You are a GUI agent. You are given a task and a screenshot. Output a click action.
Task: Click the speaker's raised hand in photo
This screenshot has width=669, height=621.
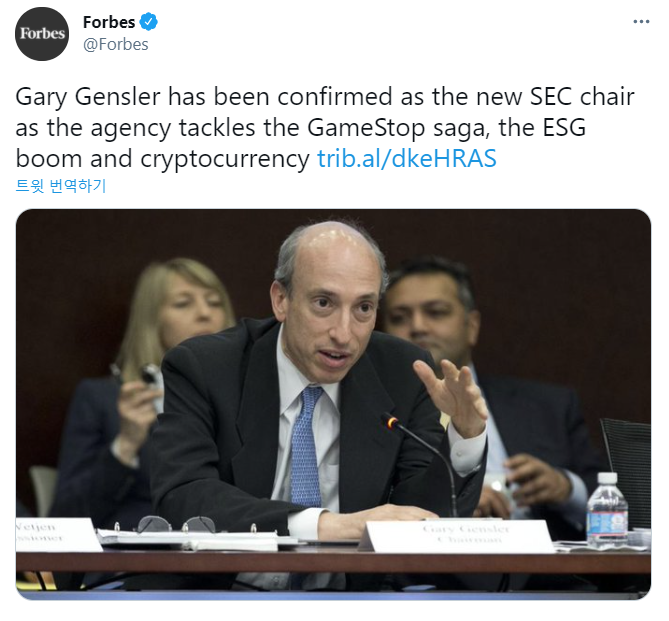[451, 395]
